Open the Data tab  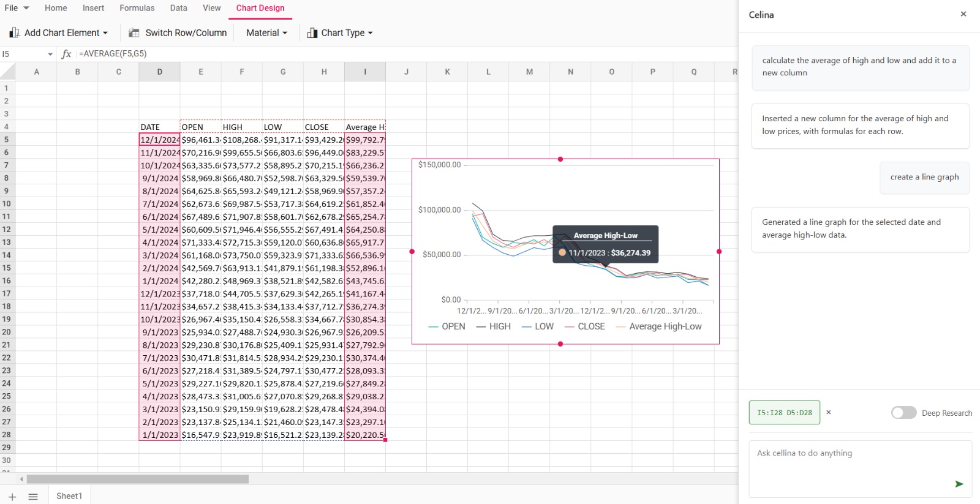(179, 8)
